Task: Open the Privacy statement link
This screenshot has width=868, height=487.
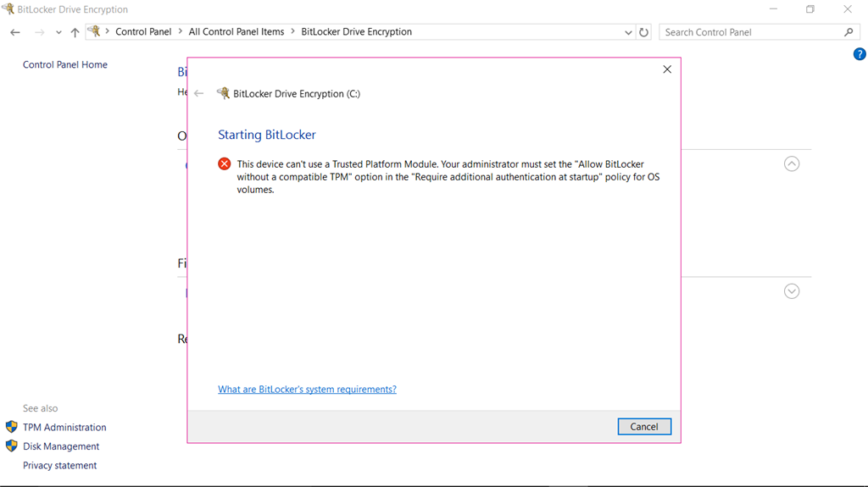Action: click(60, 466)
